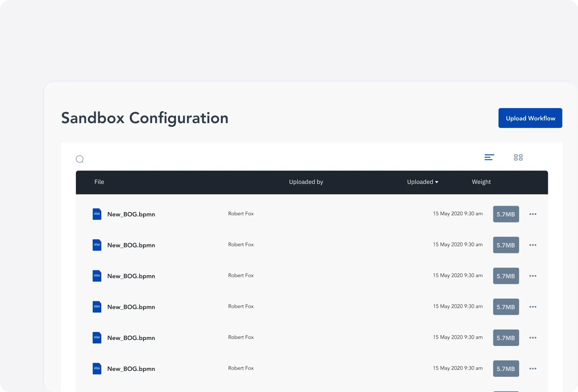Open more options for fifth file row
Screen dimensions: 578x392
tap(533, 338)
